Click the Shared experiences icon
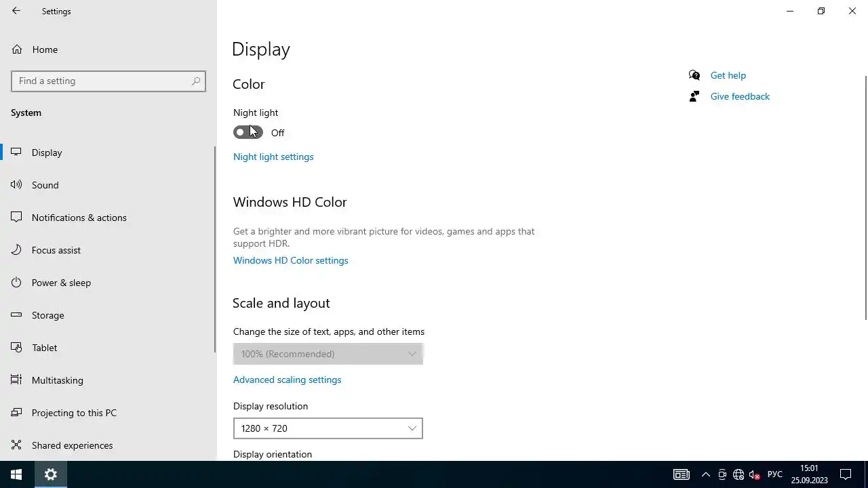The height and width of the screenshot is (488, 868). coord(17,445)
